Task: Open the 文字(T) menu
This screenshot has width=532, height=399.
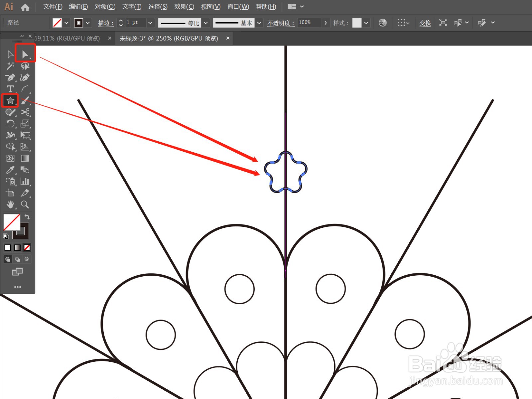Action: pos(132,7)
